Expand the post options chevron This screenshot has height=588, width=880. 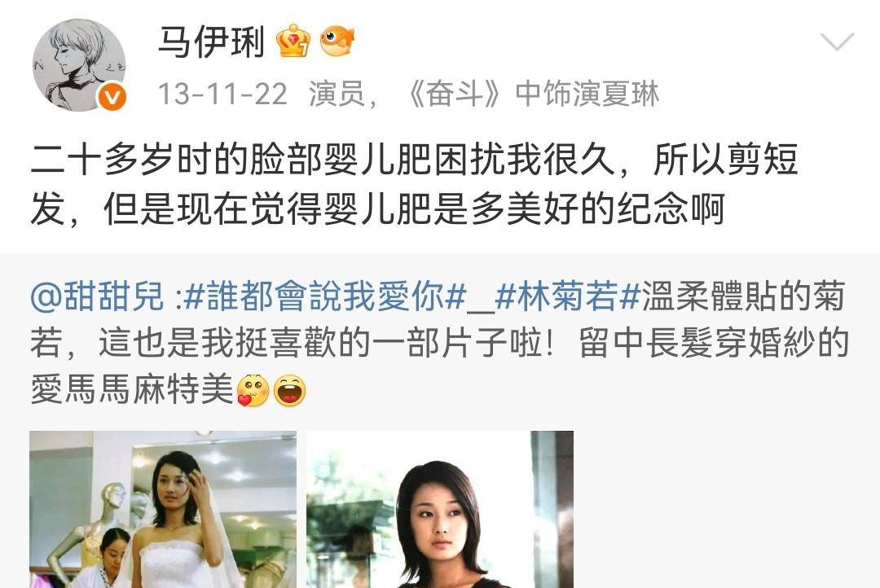[x=837, y=41]
